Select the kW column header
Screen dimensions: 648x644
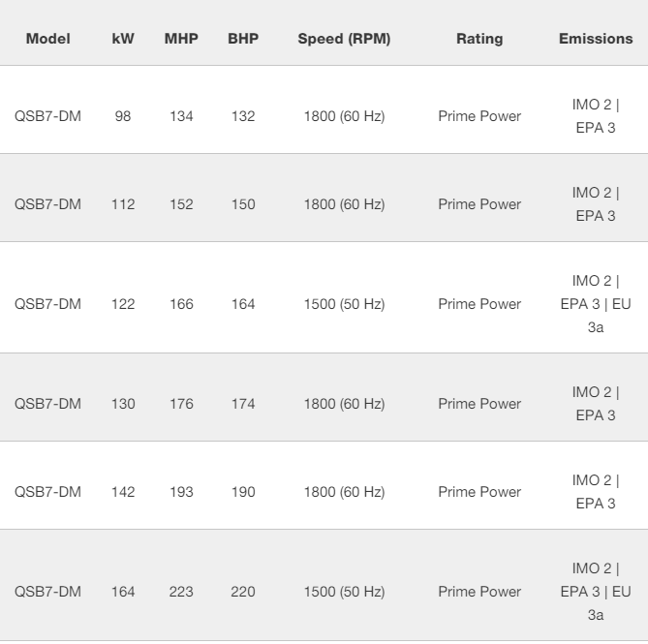pyautogui.click(x=123, y=39)
